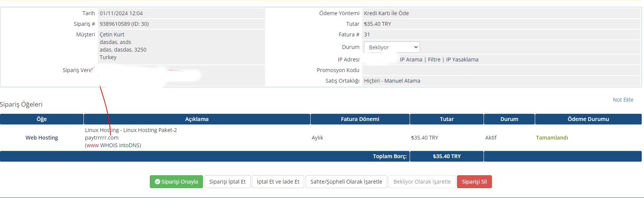644x198 pixels.
Task: Click the IP Yasaklama link
Action: click(x=462, y=60)
